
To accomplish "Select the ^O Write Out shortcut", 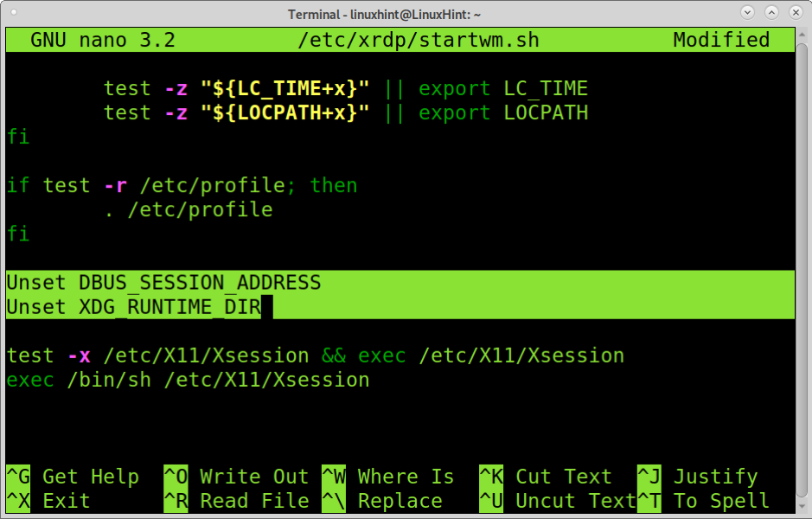I will [x=236, y=477].
